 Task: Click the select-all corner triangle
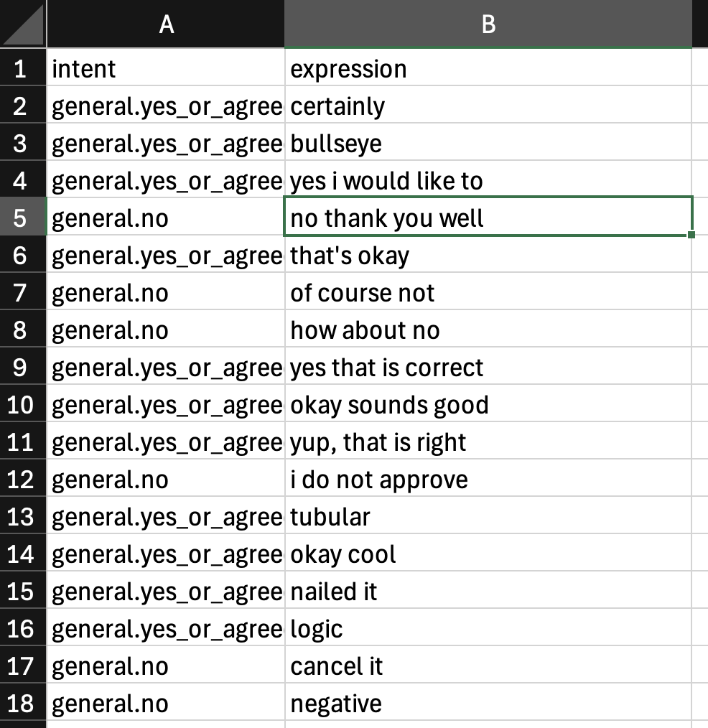[x=23, y=24]
